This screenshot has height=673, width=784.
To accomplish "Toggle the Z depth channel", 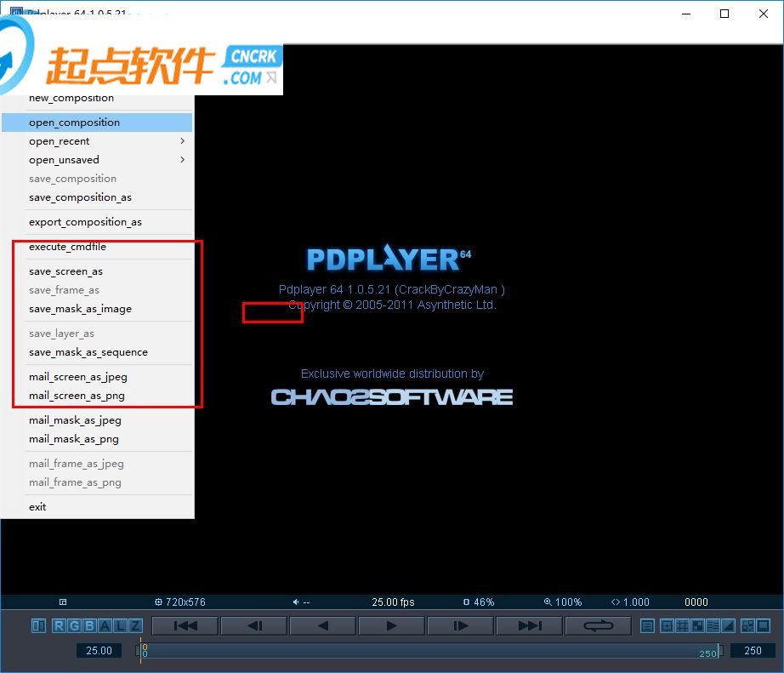I will coord(135,626).
